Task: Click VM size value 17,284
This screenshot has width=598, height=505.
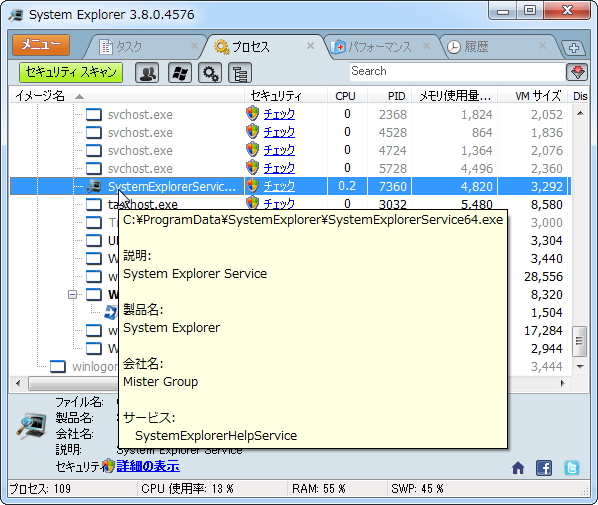Action: point(543,331)
